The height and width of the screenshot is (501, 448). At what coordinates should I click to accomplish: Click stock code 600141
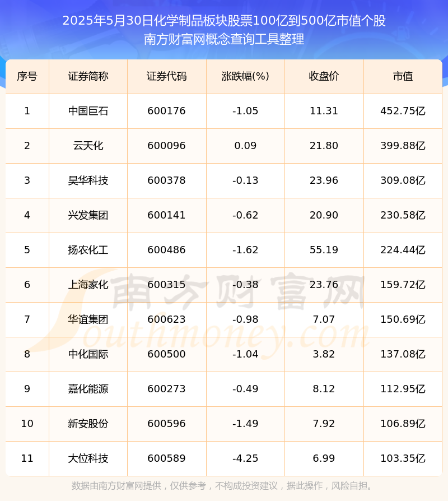pos(167,215)
